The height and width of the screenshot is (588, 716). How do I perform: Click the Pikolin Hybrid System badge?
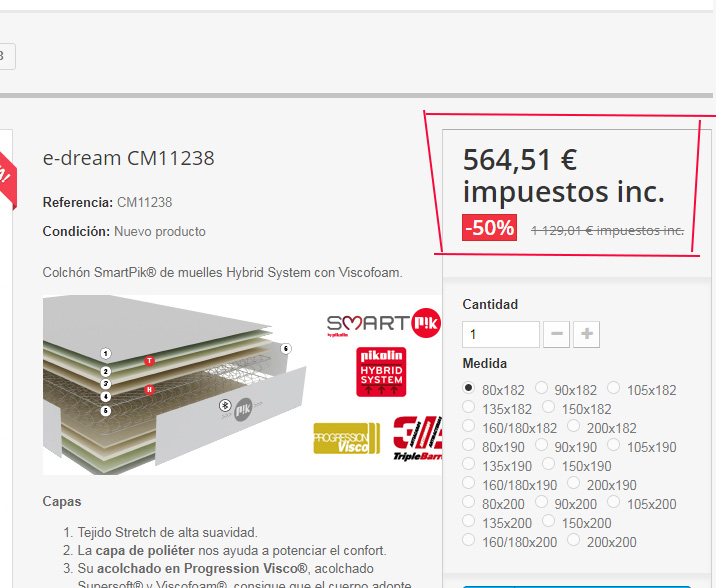coord(381,372)
